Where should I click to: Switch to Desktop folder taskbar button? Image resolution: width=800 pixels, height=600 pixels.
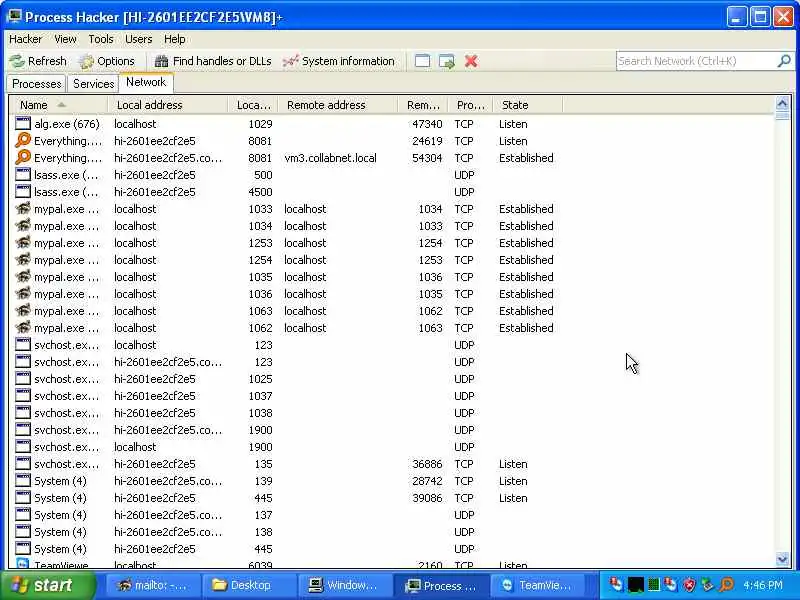tap(248, 585)
